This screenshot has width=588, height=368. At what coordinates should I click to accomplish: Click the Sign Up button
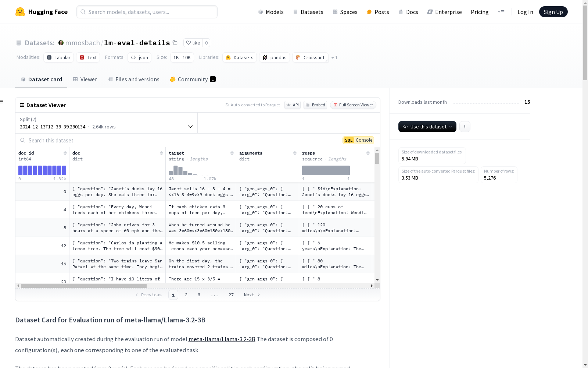[x=553, y=12]
